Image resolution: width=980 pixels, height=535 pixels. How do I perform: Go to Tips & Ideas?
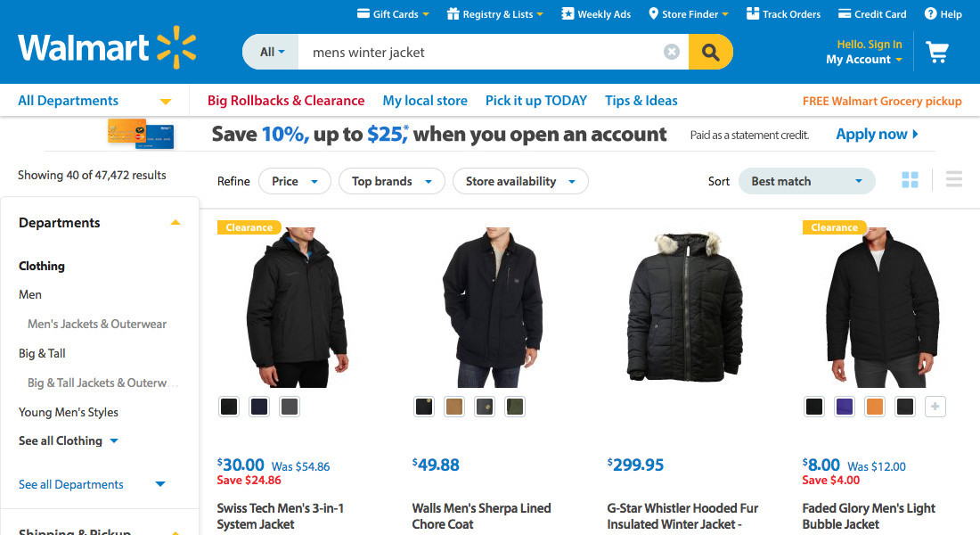click(641, 101)
